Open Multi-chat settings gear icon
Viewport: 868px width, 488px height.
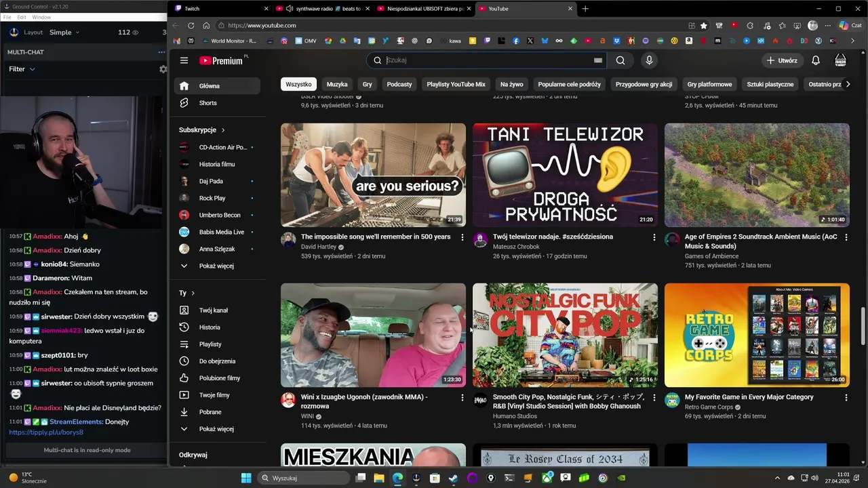tap(163, 69)
